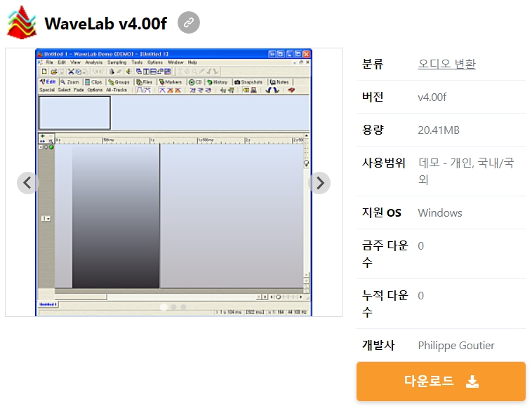This screenshot has height=406, width=532.
Task: Click the 버전 row label
Action: 373,97
